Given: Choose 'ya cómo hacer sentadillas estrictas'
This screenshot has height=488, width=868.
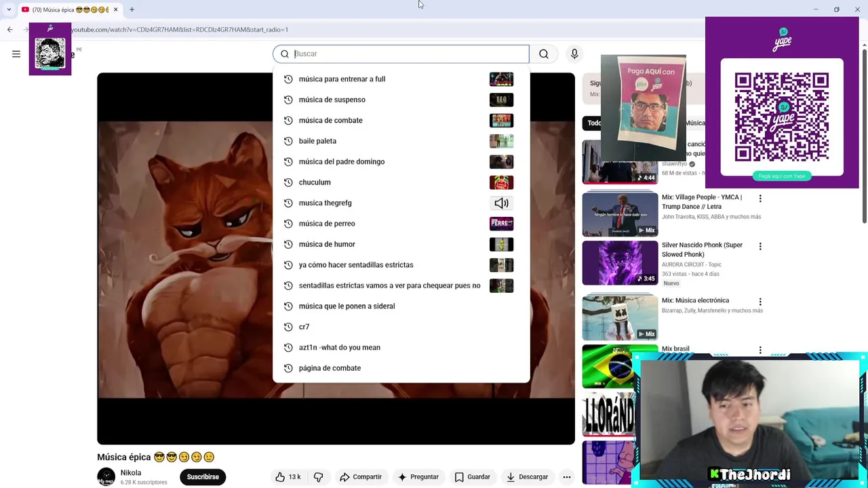Looking at the screenshot, I should point(401,265).
